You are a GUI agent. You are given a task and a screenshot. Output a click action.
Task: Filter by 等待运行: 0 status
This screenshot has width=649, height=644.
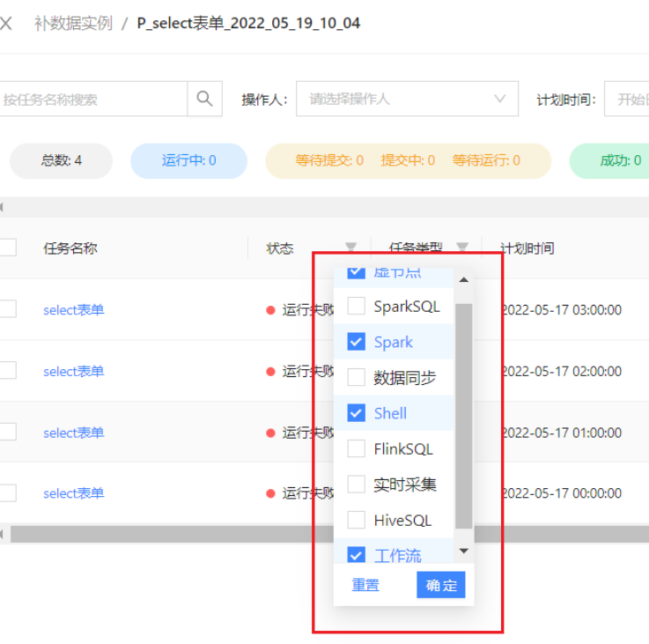click(486, 160)
